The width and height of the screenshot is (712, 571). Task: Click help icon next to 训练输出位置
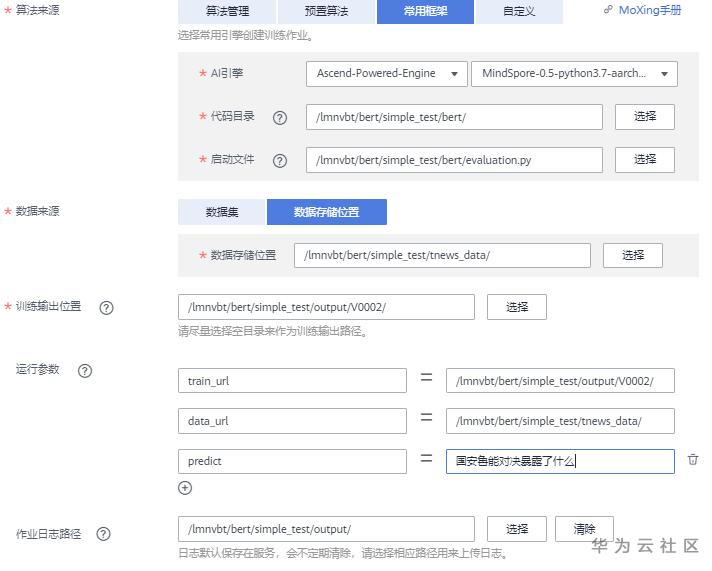click(x=107, y=308)
